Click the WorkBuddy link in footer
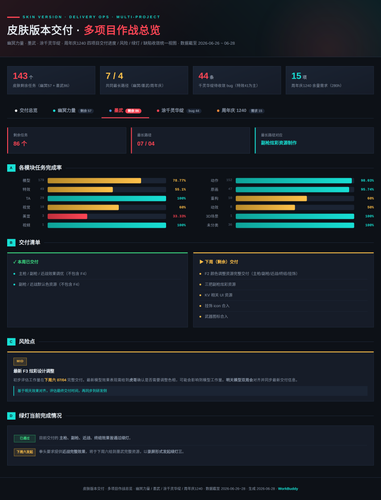The width and height of the screenshot is (381, 500). pyautogui.click(x=288, y=489)
